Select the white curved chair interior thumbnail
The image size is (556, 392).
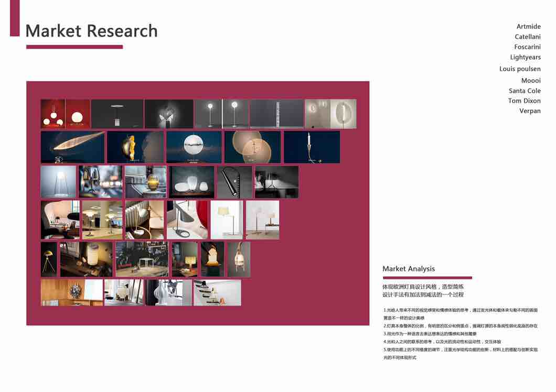click(x=60, y=220)
